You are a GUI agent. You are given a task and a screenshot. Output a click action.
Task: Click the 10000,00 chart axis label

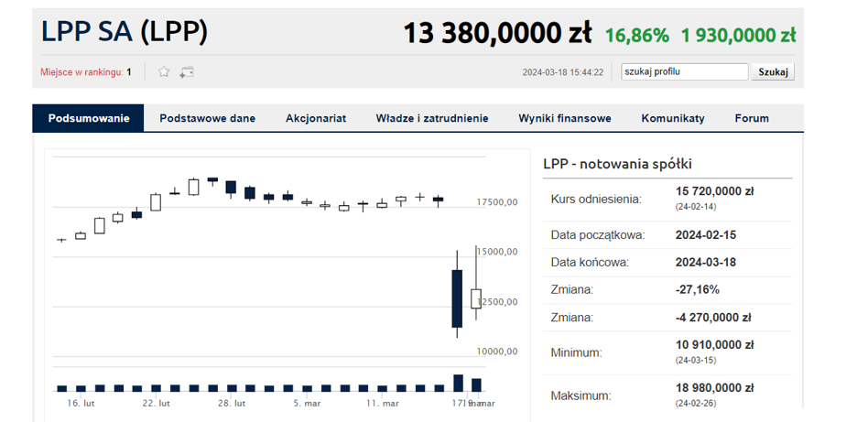(497, 352)
